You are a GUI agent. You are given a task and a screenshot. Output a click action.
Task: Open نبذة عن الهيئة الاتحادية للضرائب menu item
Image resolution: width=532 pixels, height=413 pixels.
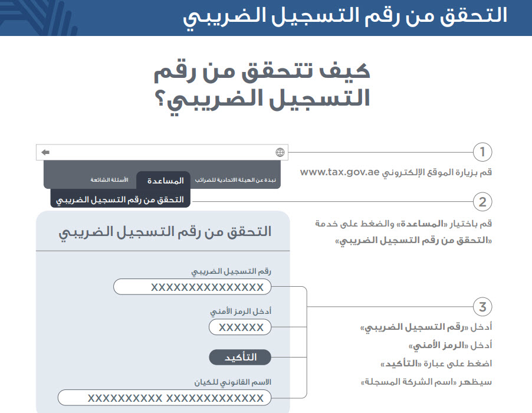pos(236,179)
